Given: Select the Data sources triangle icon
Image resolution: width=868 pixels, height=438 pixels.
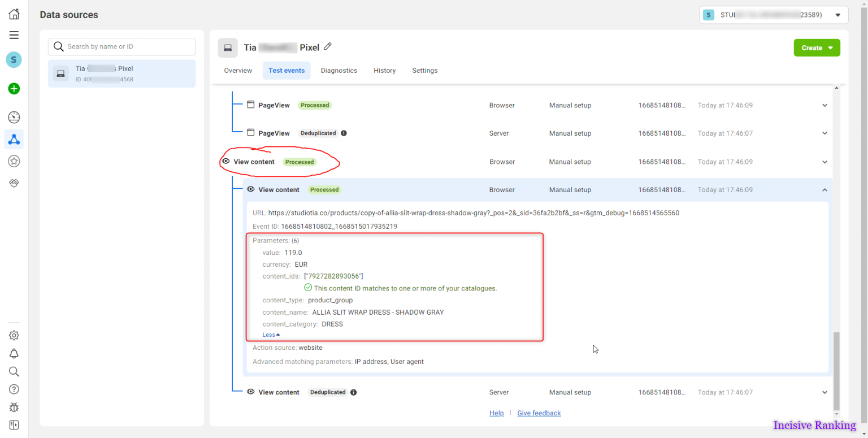Looking at the screenshot, I should [14, 139].
